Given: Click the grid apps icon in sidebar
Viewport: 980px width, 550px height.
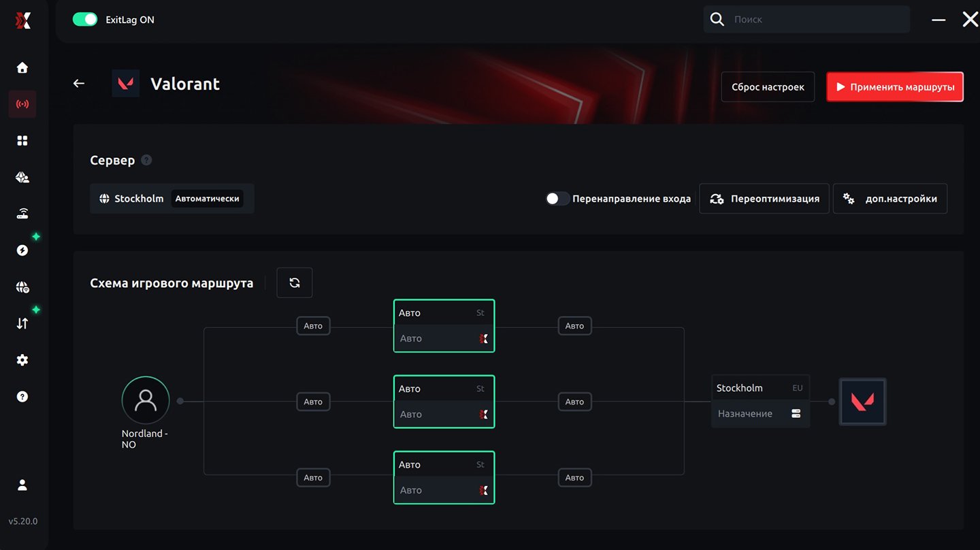Looking at the screenshot, I should tap(22, 140).
